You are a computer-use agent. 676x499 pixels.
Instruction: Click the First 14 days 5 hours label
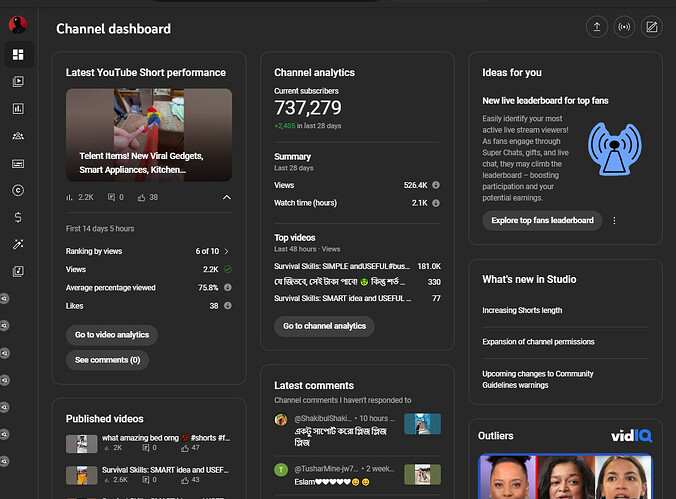[100, 229]
